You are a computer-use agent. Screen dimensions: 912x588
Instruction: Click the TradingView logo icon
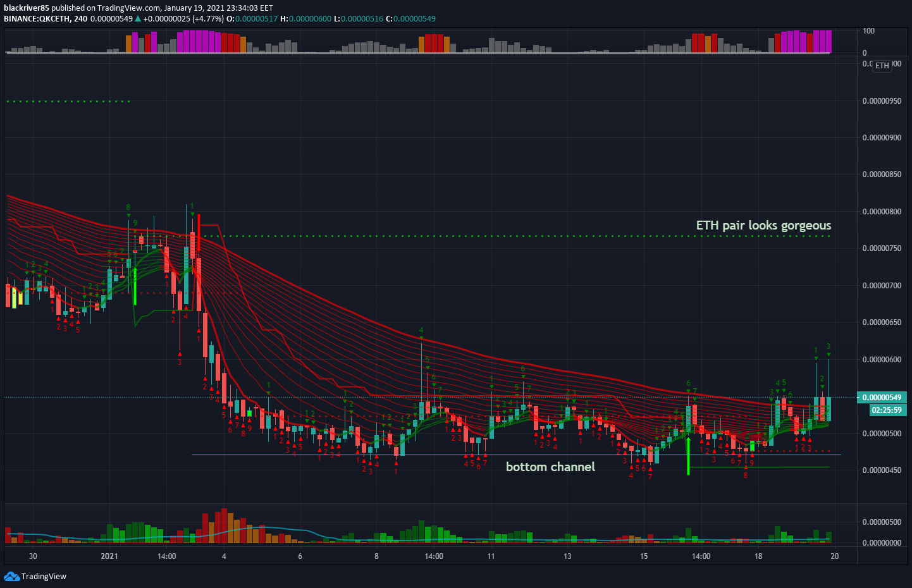[x=11, y=576]
